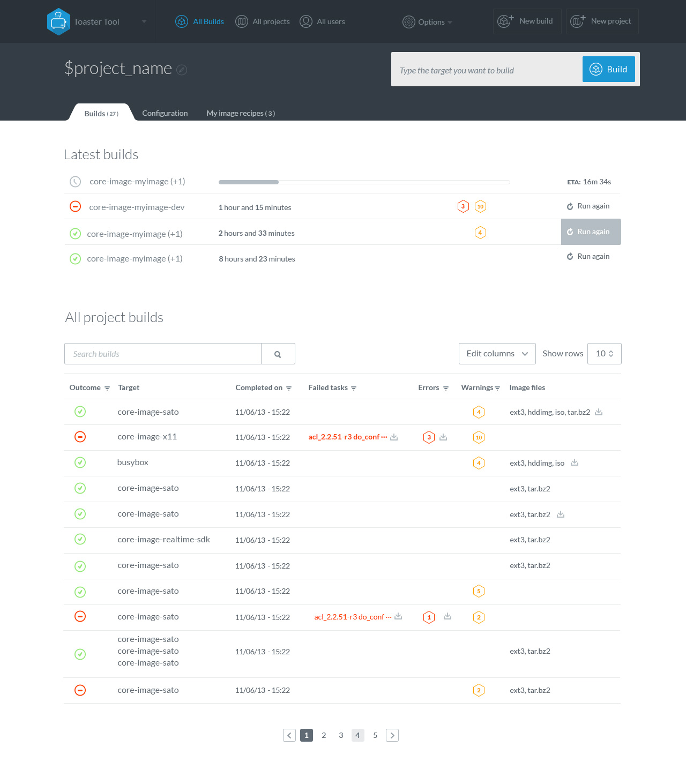Open the My image recipes tab

(x=241, y=113)
